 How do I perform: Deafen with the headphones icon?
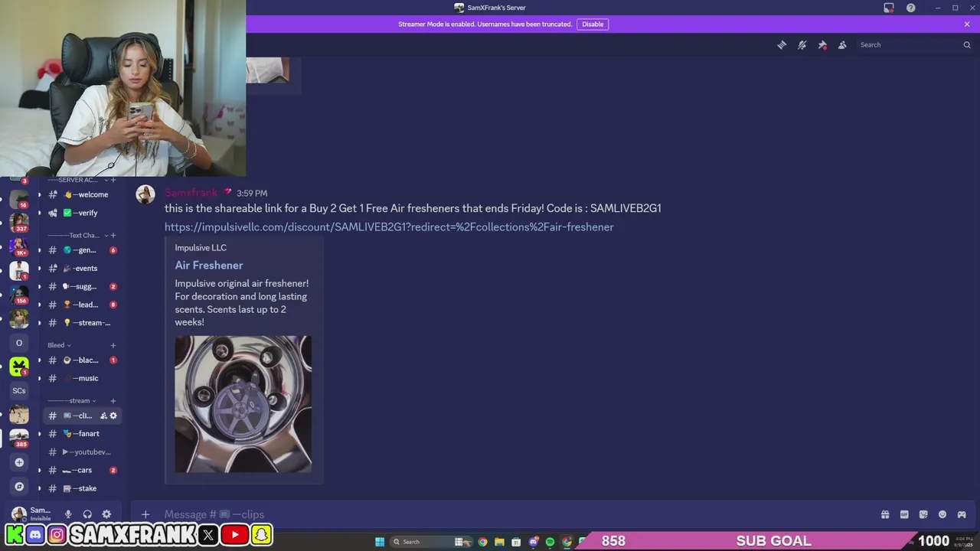[87, 514]
